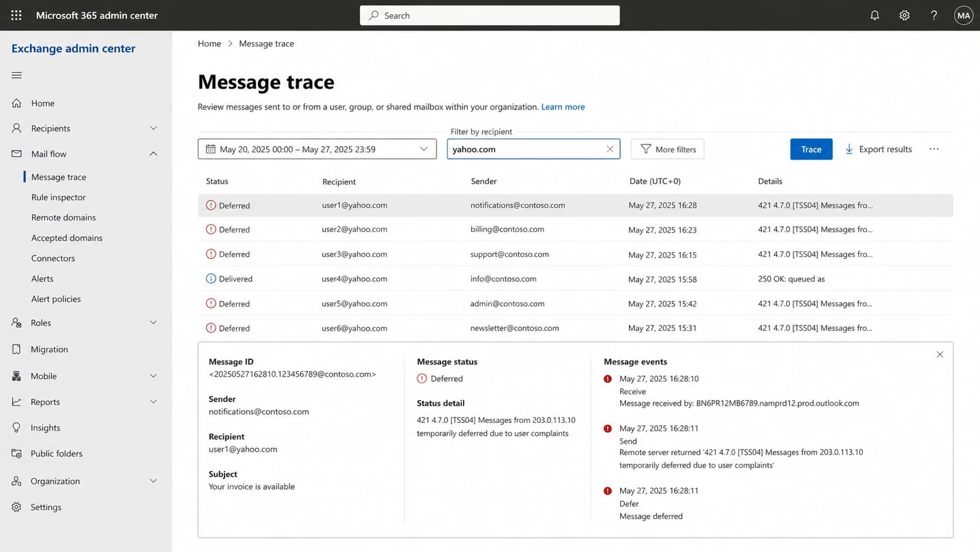
Task: Click the calendar icon in date range
Action: pyautogui.click(x=210, y=149)
